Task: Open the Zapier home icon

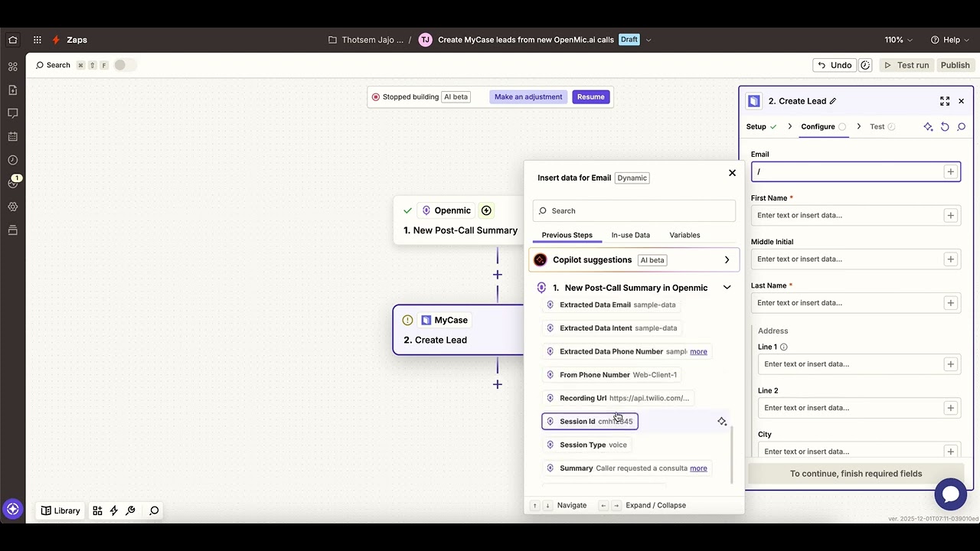Action: click(x=13, y=40)
